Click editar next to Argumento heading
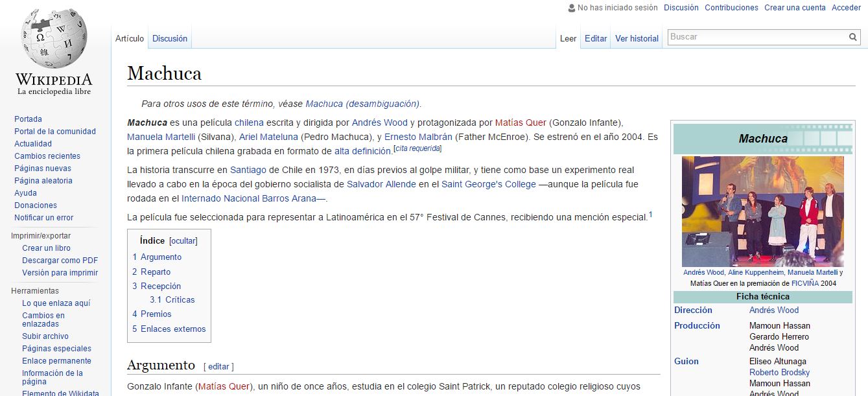868x396 pixels. [218, 366]
